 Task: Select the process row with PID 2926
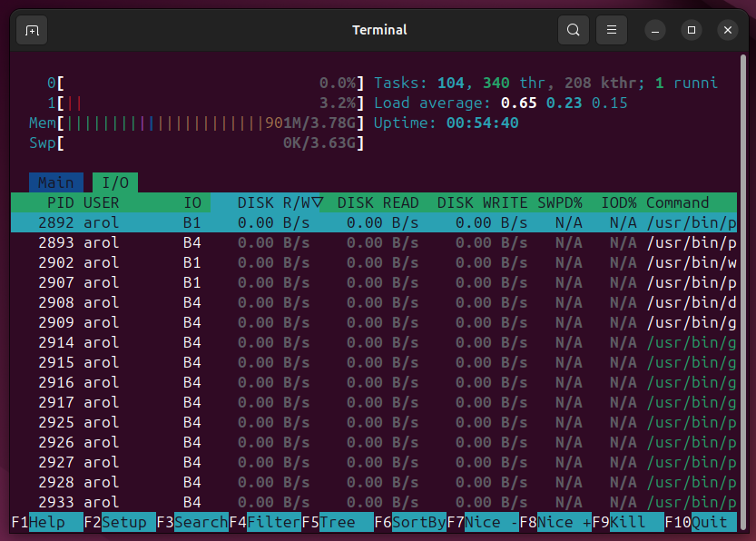[x=374, y=443]
